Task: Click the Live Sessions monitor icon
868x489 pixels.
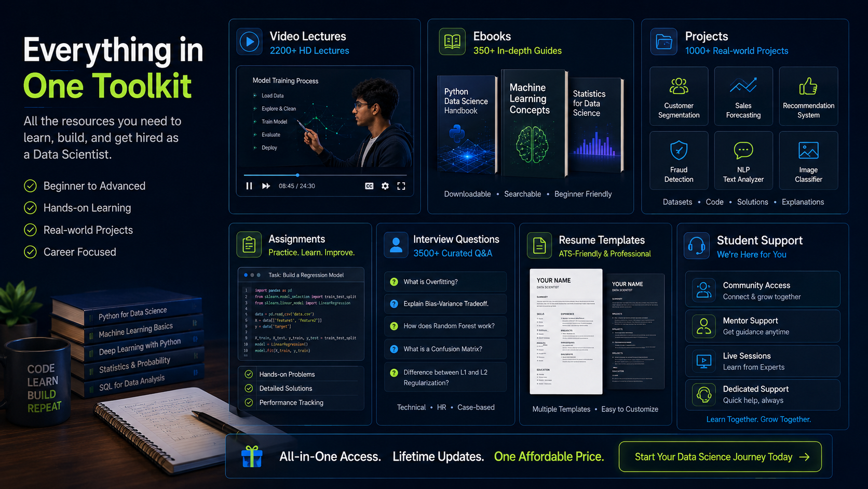Action: [x=704, y=361]
